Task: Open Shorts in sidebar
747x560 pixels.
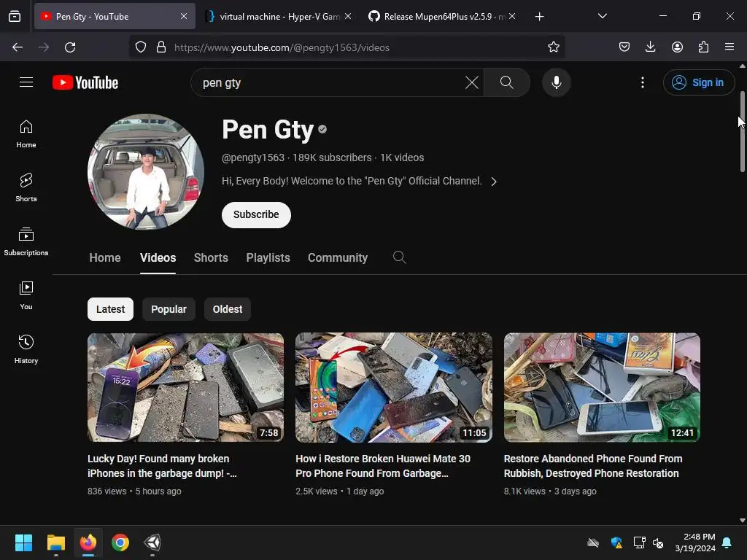Action: (x=26, y=187)
